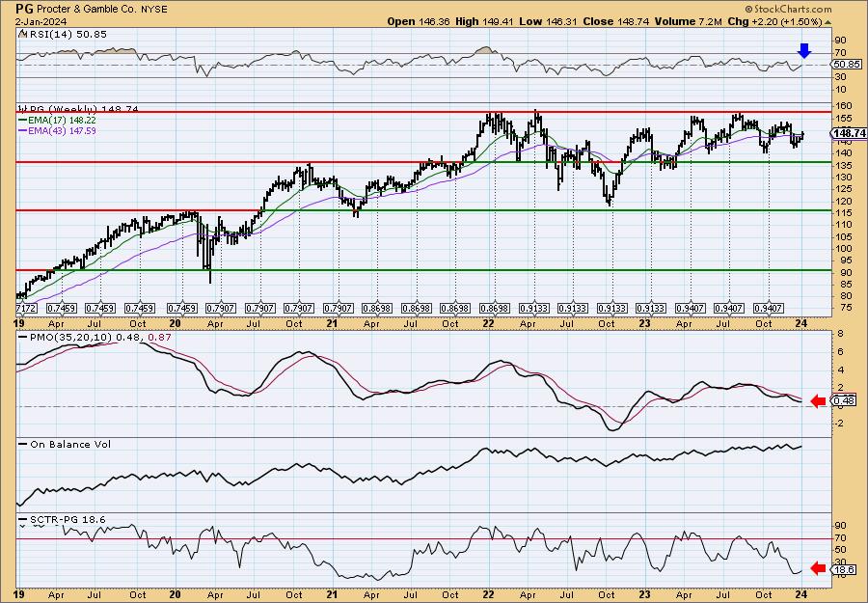
Task: Click the 155 price axis label
Action: coord(844,118)
